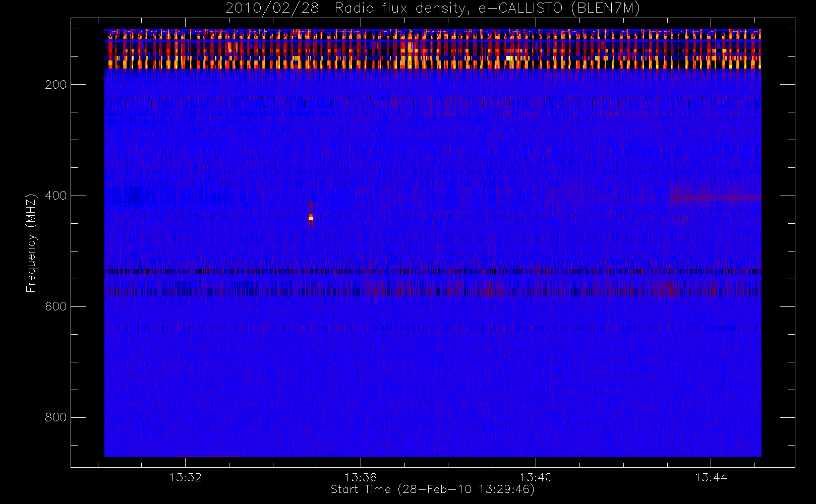Click the 'Frequency (MHZ)' axis label
Screen dimensions: 816x504
pos(31,243)
